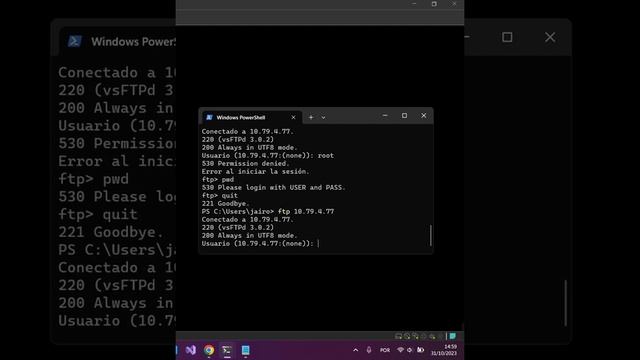
Task: Click 'ftp> quit' in the background window
Action: 98,214
